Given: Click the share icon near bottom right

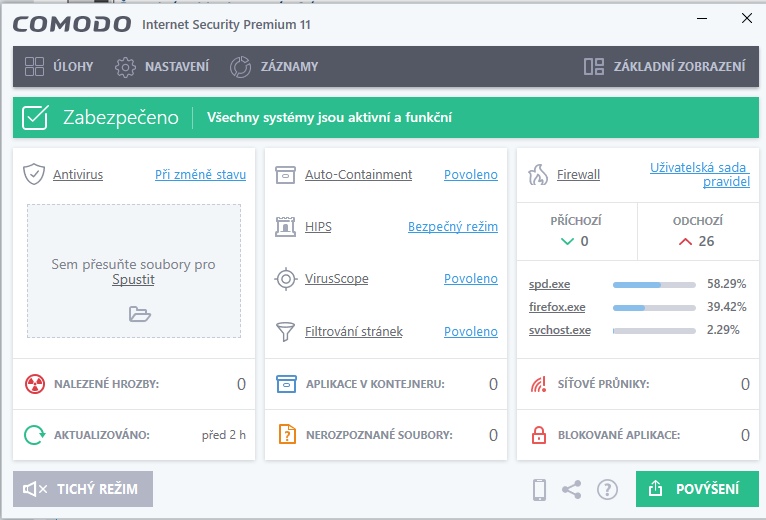Looking at the screenshot, I should [x=572, y=489].
